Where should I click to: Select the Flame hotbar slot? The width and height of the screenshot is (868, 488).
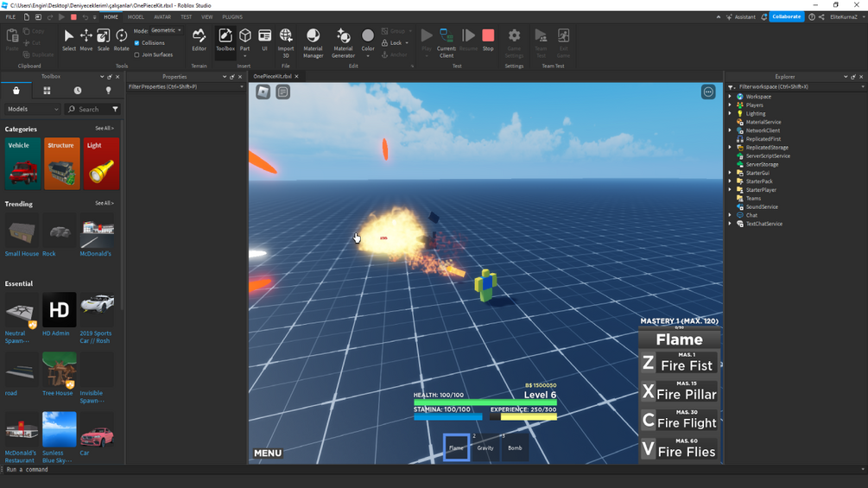pyautogui.click(x=456, y=447)
